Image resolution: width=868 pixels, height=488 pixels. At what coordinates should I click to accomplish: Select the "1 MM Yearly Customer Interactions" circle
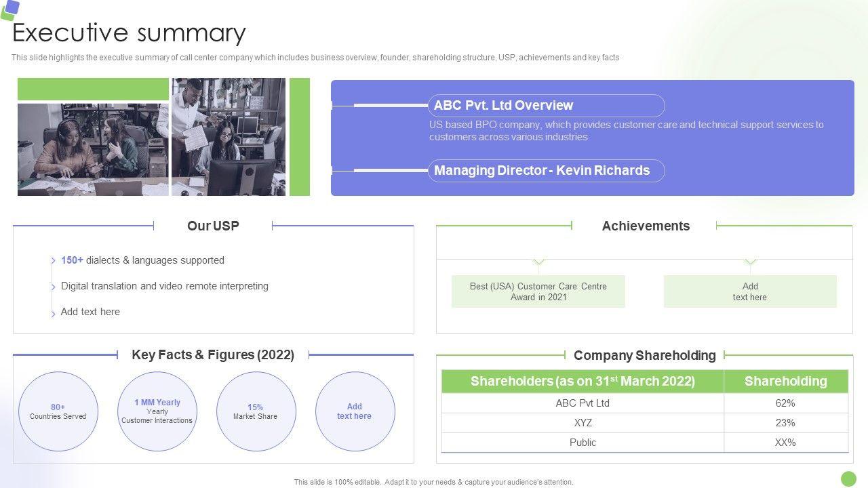(157, 411)
